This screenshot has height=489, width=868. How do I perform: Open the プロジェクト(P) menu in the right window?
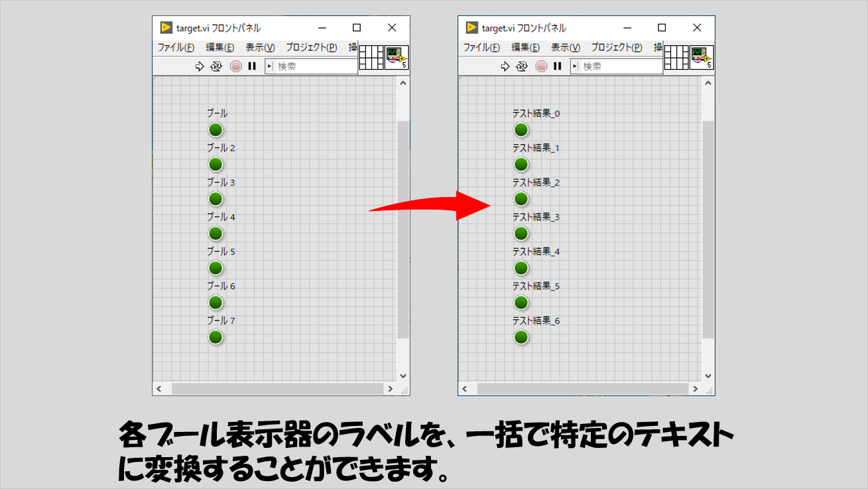pyautogui.click(x=617, y=48)
